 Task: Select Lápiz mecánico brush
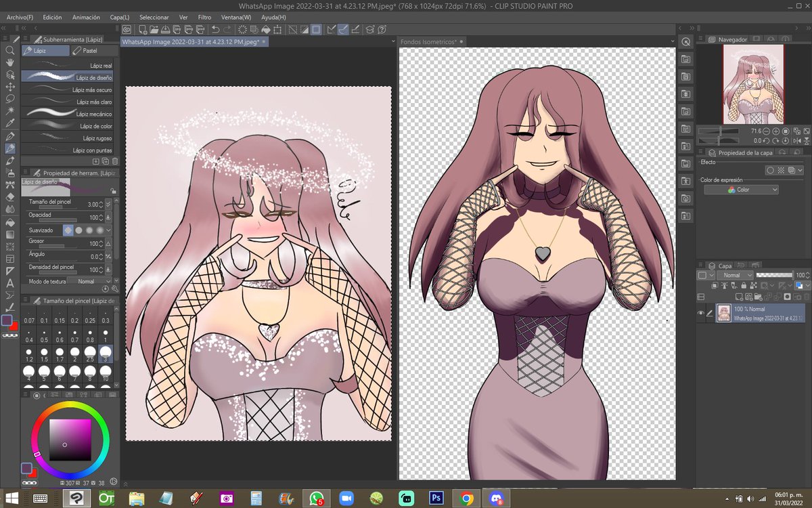(67, 114)
